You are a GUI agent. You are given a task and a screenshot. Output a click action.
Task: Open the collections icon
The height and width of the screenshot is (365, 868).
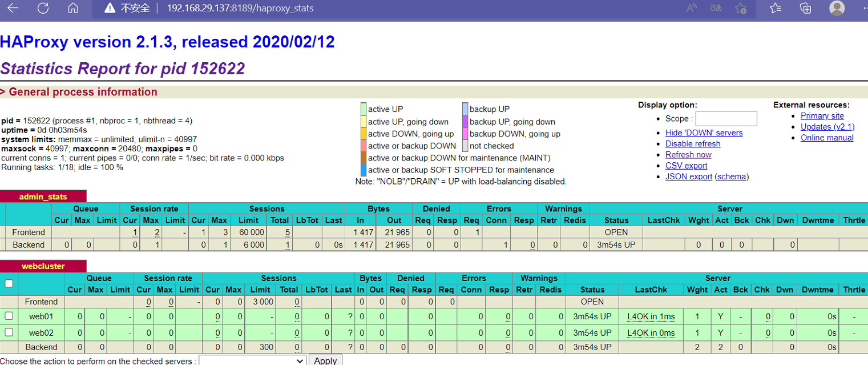pyautogui.click(x=806, y=8)
